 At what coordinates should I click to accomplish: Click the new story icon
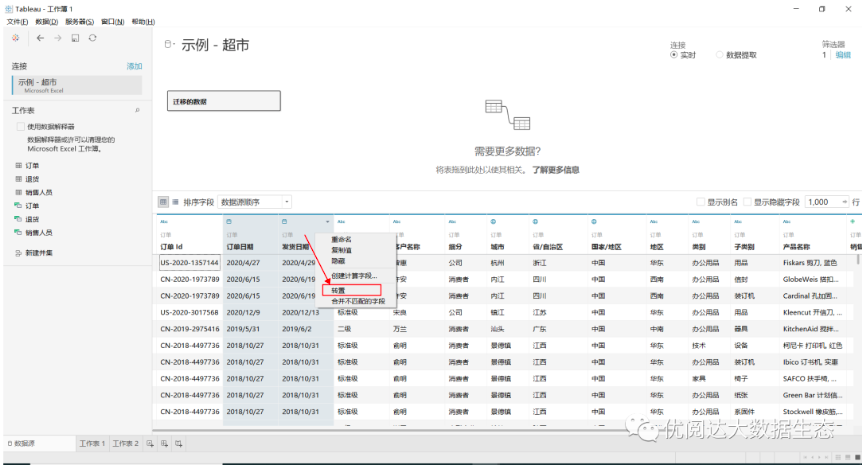click(x=178, y=443)
